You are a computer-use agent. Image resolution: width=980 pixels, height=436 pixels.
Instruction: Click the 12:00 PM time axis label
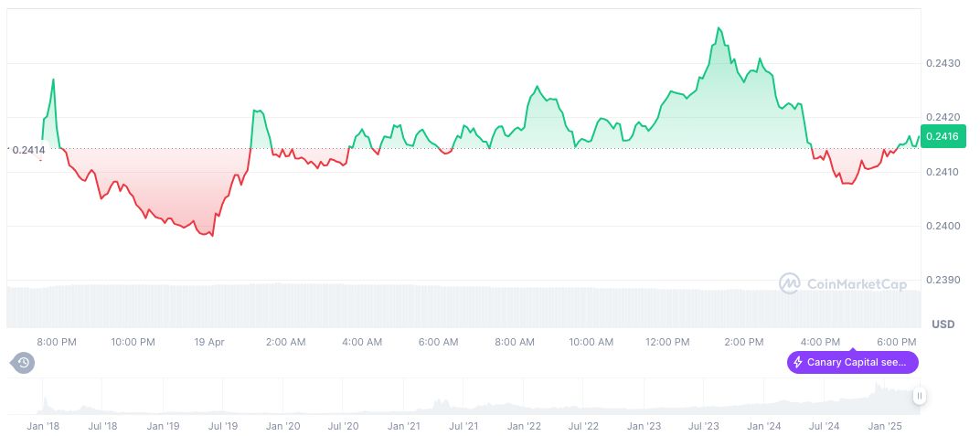[x=667, y=342]
